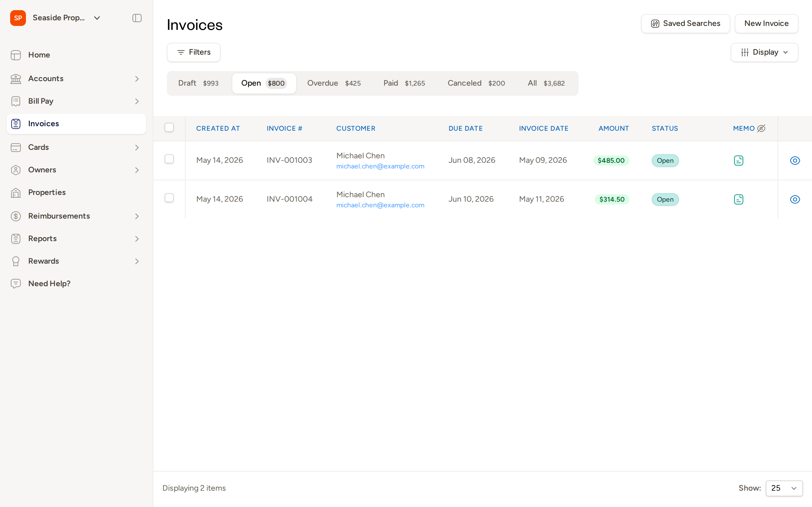Click the Need Help chat icon

[16, 284]
